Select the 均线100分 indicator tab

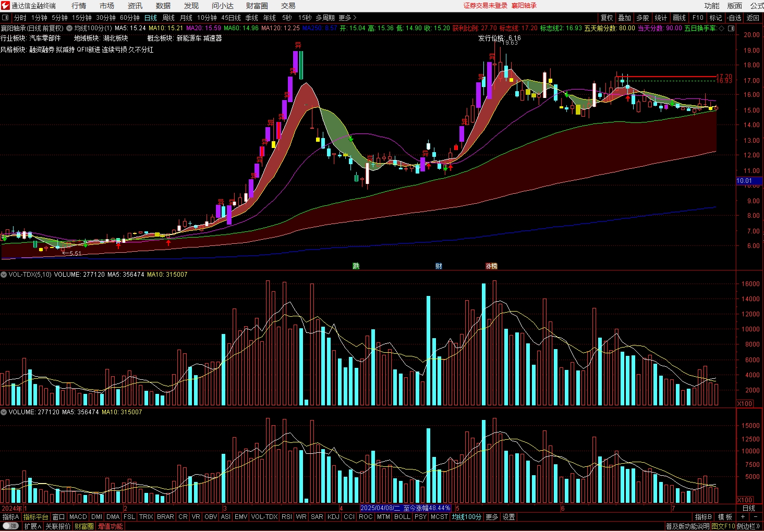(467, 517)
